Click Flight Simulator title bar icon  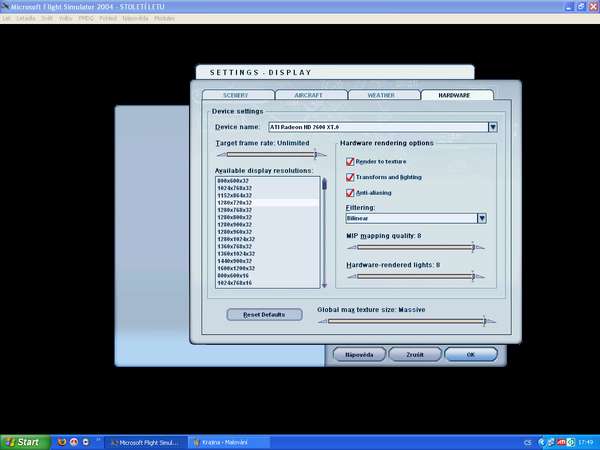click(5, 7)
